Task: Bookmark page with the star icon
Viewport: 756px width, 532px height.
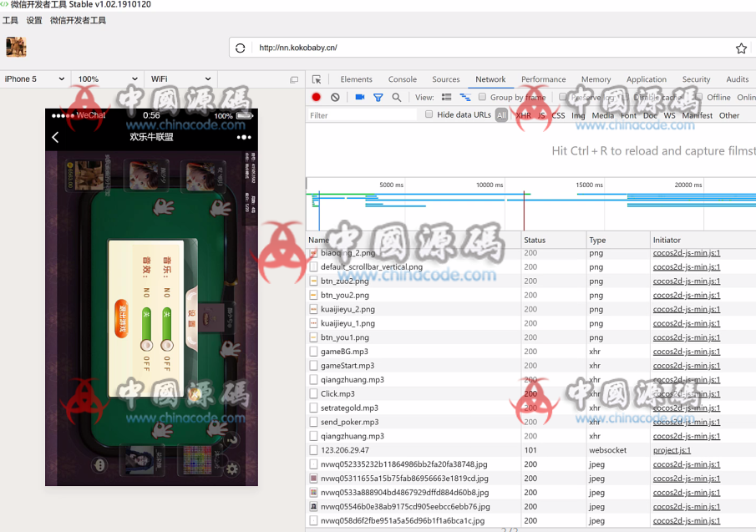Action: click(x=741, y=48)
